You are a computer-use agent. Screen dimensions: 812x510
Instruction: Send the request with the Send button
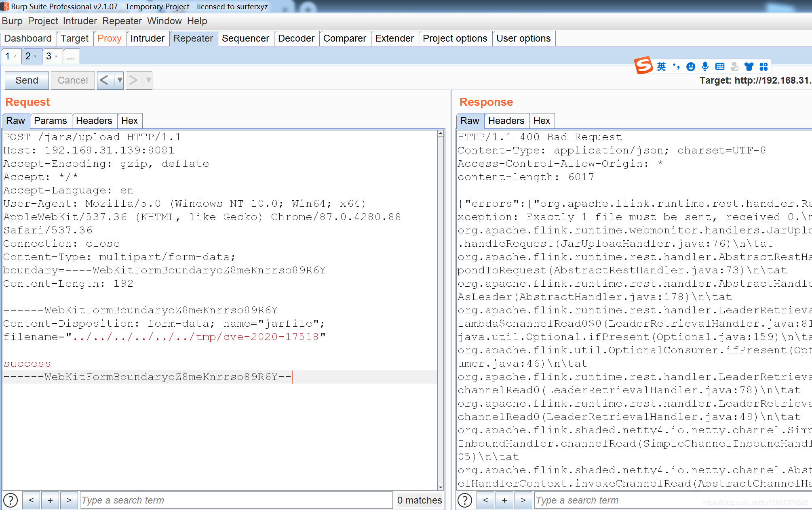(x=27, y=80)
